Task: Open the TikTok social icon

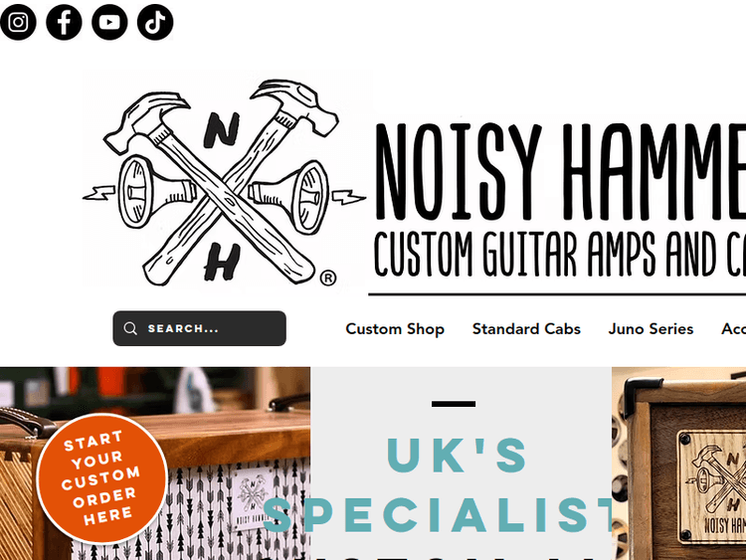Action: point(155,22)
